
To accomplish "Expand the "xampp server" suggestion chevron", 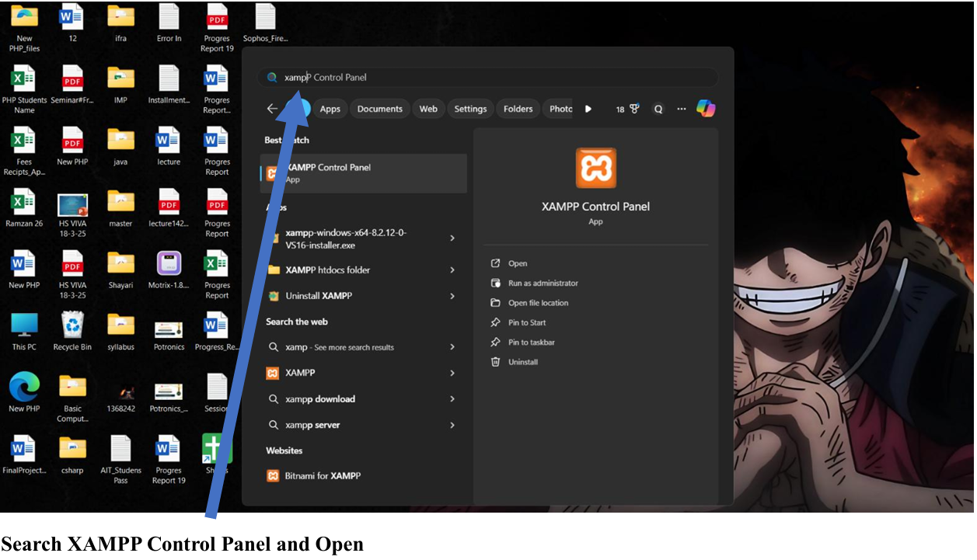I will [452, 425].
